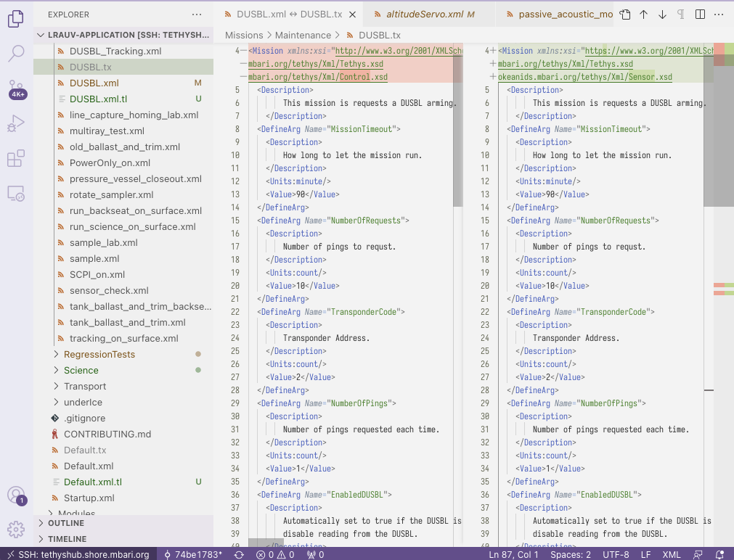Click the diff overview ruler on right
734x560 pixels.
[x=724, y=290]
